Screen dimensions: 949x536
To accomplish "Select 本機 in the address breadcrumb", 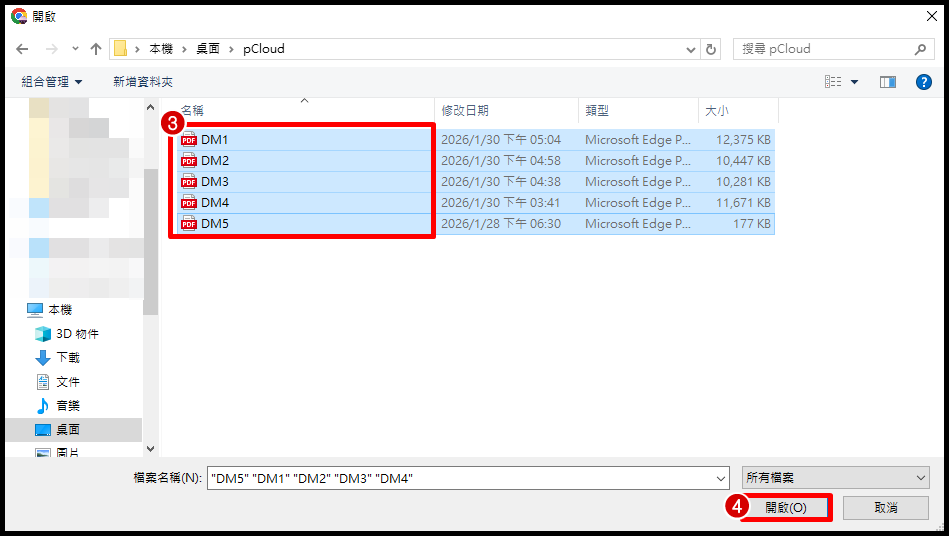I will coord(161,49).
